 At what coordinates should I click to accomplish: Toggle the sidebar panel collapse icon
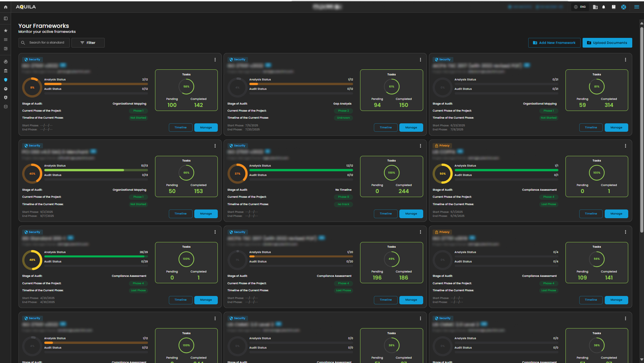[5, 18]
